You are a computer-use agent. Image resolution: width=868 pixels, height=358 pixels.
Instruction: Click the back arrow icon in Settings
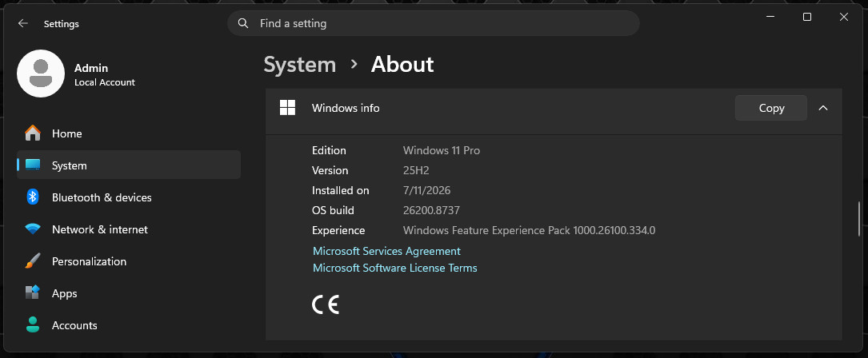coord(22,23)
